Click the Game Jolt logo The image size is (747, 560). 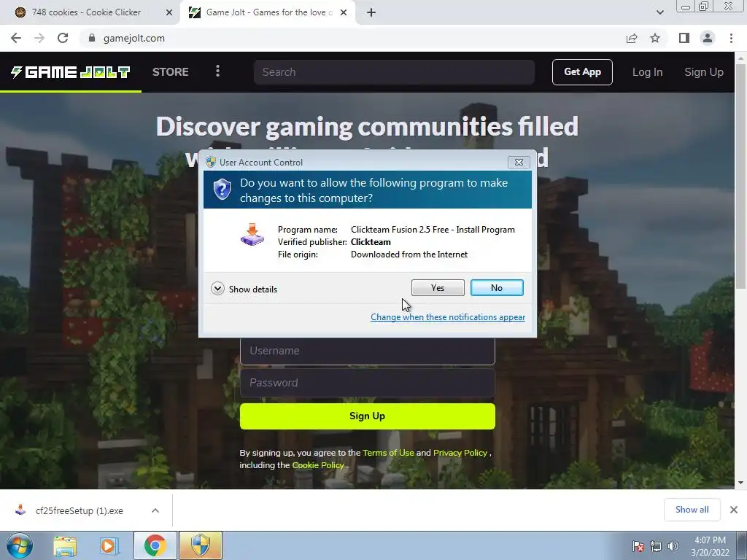coord(71,72)
